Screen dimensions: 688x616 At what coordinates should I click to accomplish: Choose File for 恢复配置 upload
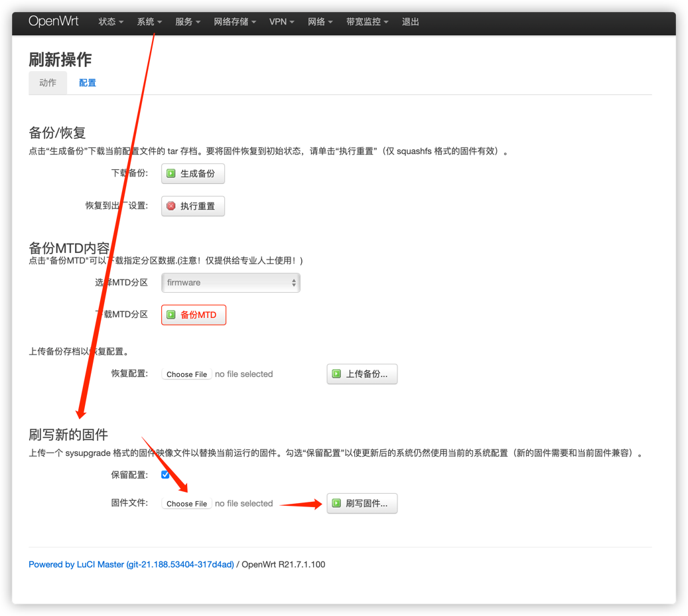coord(186,374)
